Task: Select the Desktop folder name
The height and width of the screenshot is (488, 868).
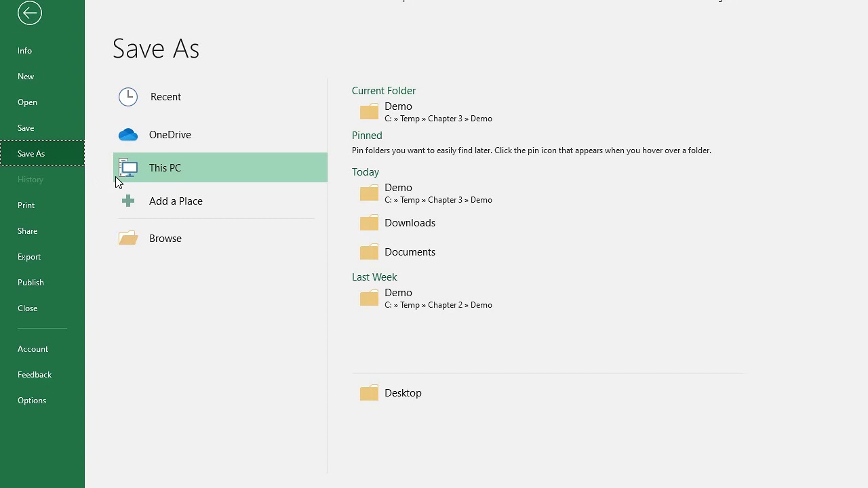Action: [403, 393]
